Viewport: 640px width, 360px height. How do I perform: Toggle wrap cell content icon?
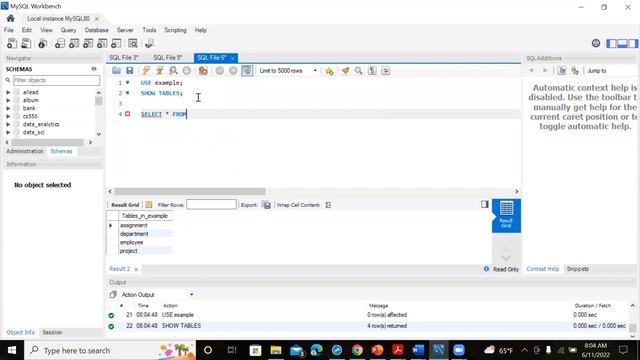pyautogui.click(x=328, y=205)
